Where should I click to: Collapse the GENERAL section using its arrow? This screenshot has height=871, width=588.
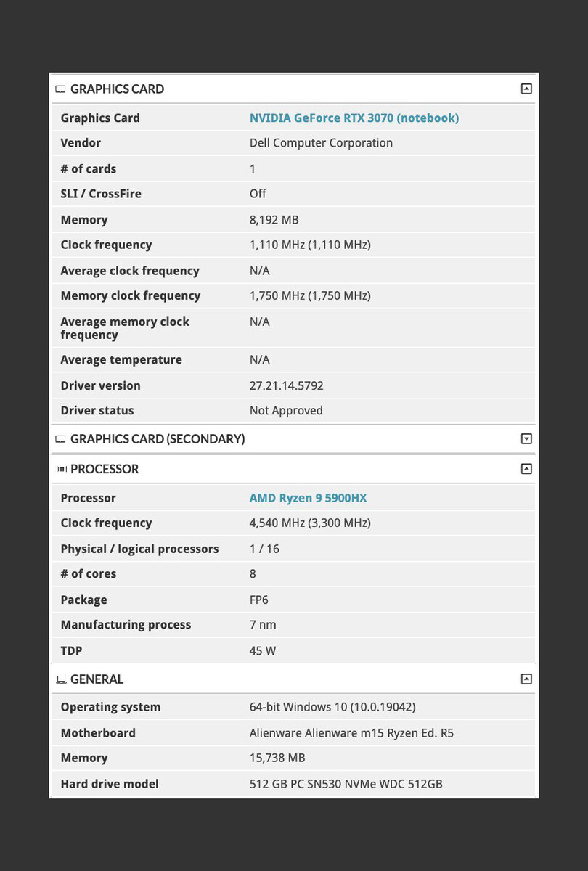(526, 679)
